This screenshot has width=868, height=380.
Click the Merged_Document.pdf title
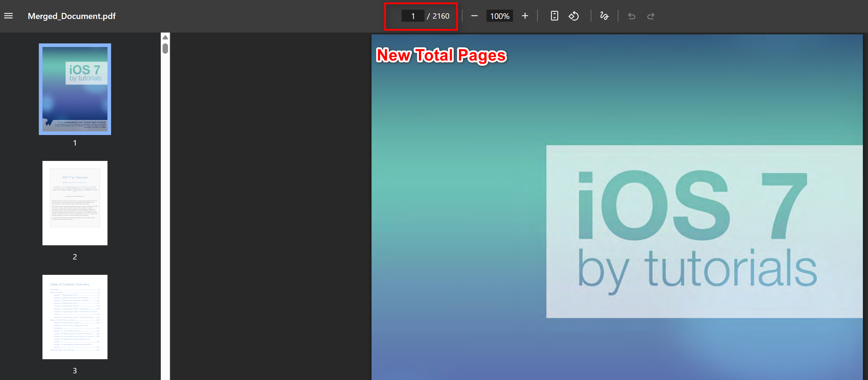tap(72, 16)
